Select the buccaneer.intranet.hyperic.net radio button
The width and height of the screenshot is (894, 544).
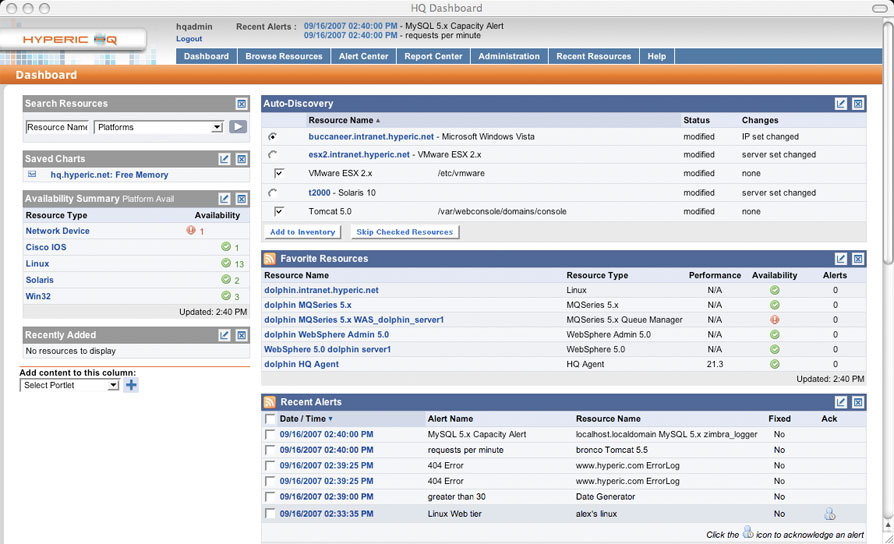point(273,137)
